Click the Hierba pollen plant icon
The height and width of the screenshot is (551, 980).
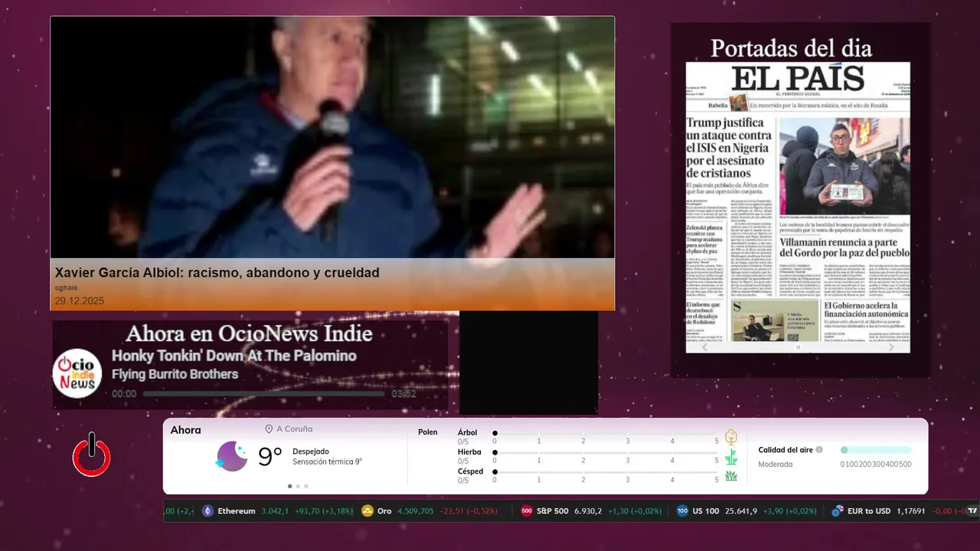pos(731,457)
